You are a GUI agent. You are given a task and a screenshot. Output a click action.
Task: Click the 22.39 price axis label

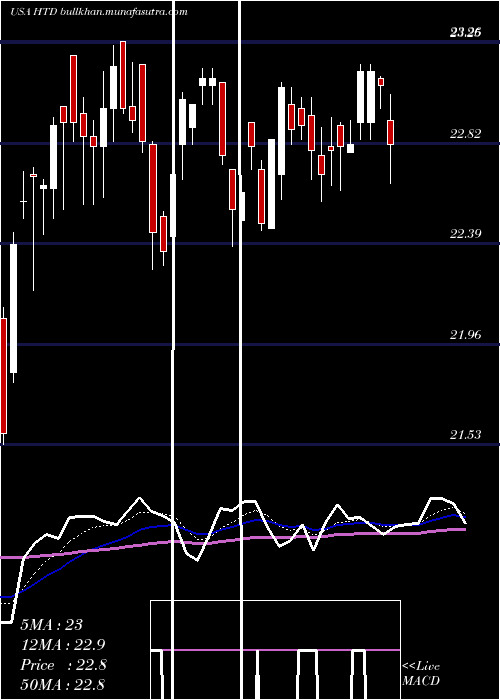[x=465, y=233]
